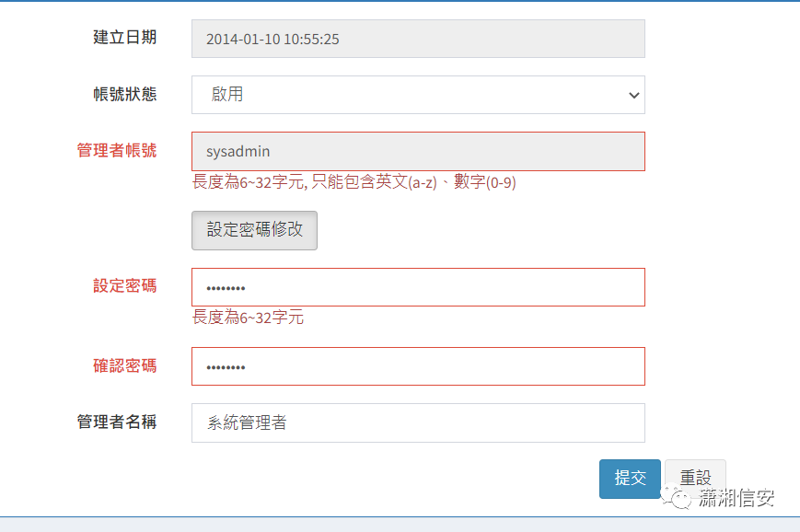Click the 管理者名稱 text field
The image size is (800, 532).
point(418,422)
